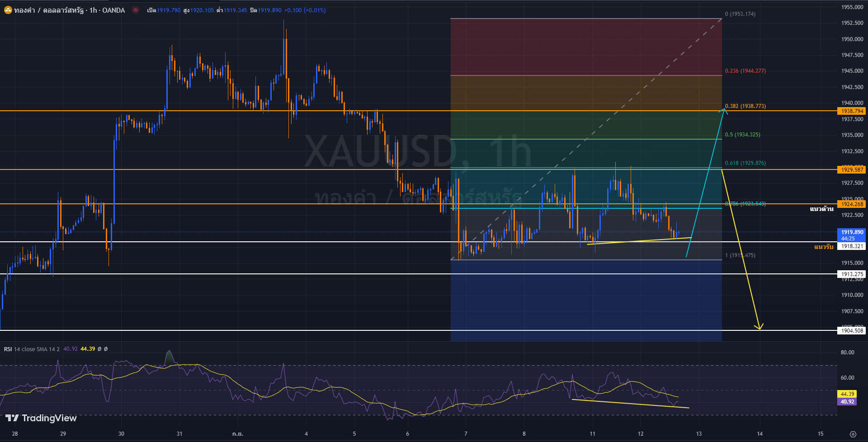Click the RSI indicator legend name
This screenshot has height=442, width=868.
tap(8, 349)
